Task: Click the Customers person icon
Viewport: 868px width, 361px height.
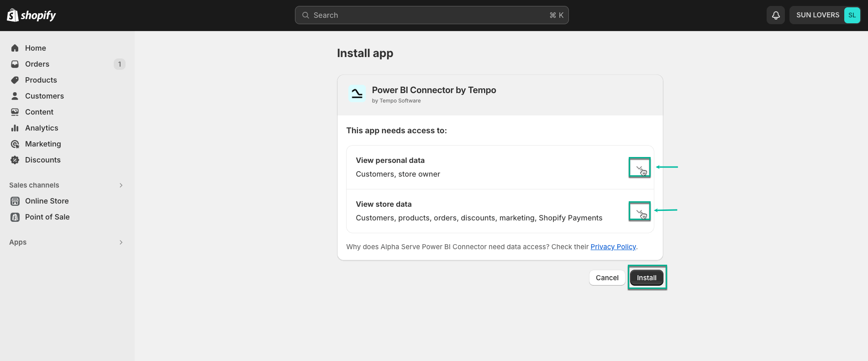Action: pos(15,96)
